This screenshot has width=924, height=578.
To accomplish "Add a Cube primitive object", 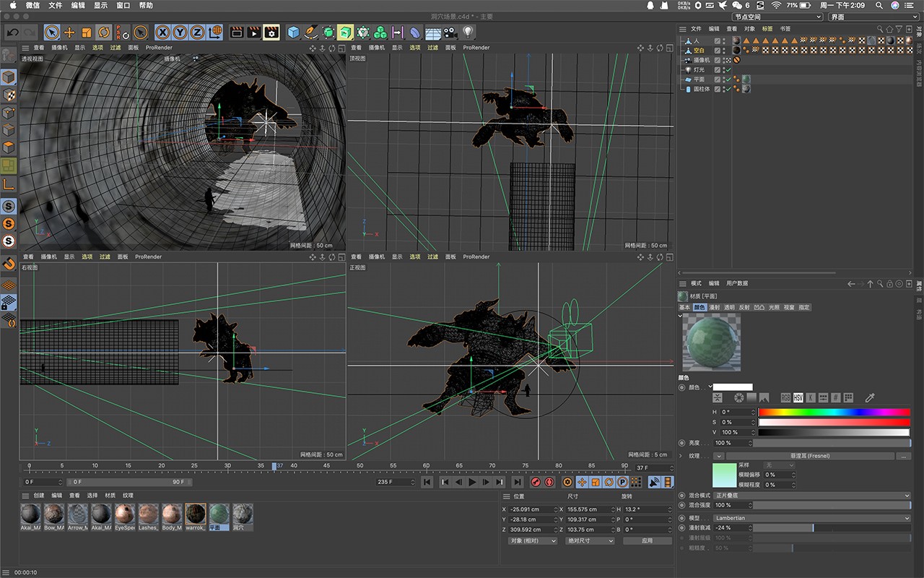I will [x=293, y=32].
